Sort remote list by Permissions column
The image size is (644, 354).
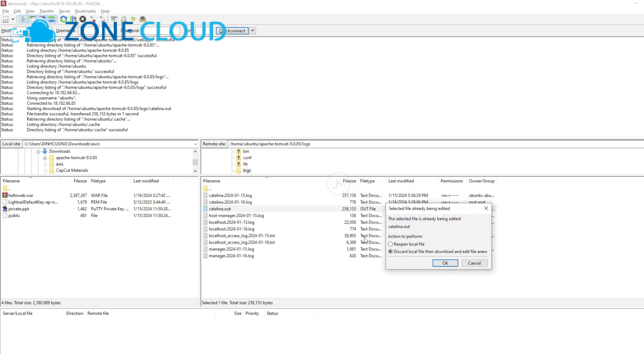(x=452, y=181)
